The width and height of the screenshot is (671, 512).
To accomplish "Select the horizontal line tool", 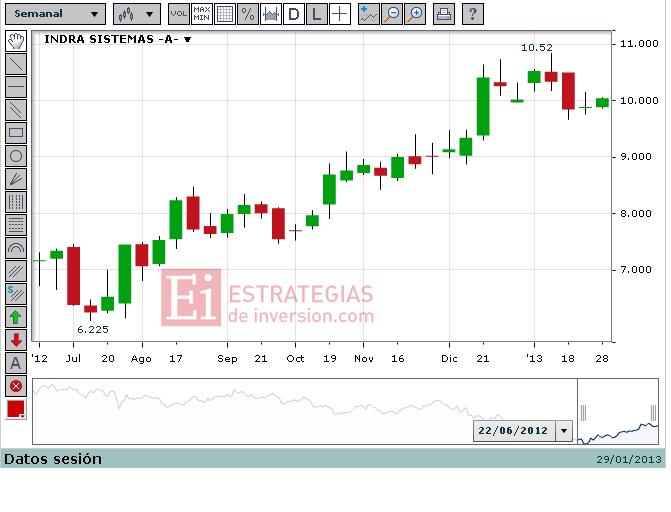I will click(16, 87).
